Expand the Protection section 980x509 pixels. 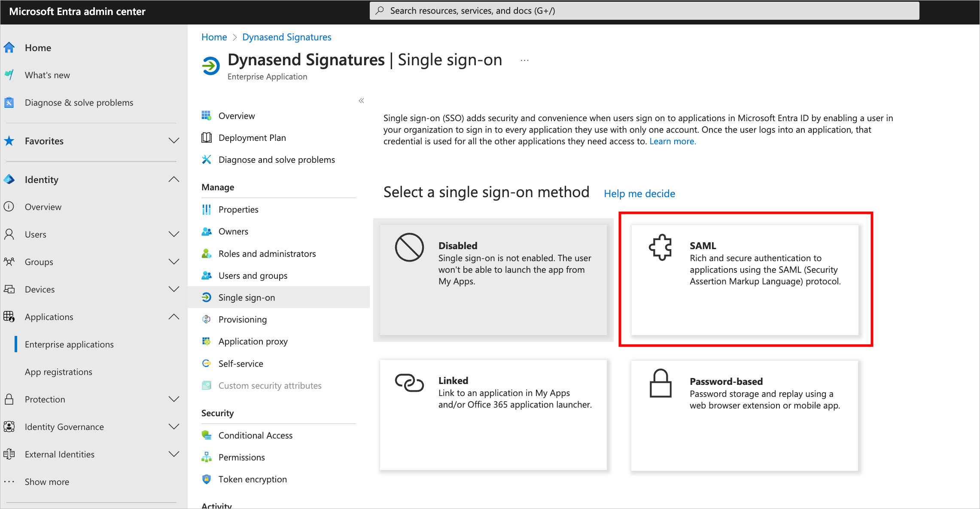(174, 399)
